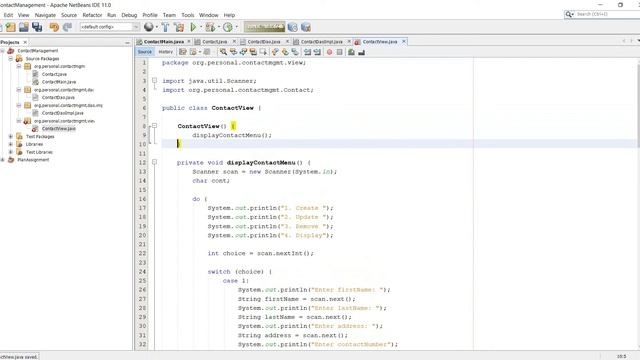
Task: Switch to the ContactDao.java tab
Action: pyautogui.click(x=264, y=42)
